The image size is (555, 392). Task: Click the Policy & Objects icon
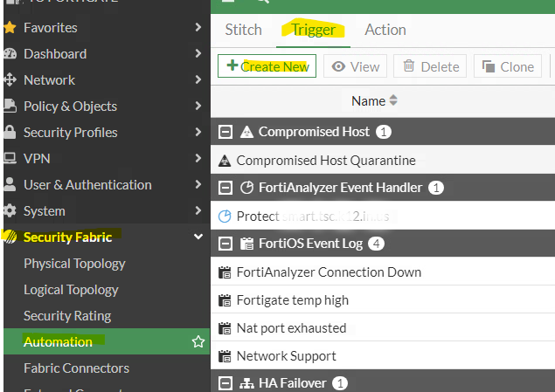[x=10, y=106]
